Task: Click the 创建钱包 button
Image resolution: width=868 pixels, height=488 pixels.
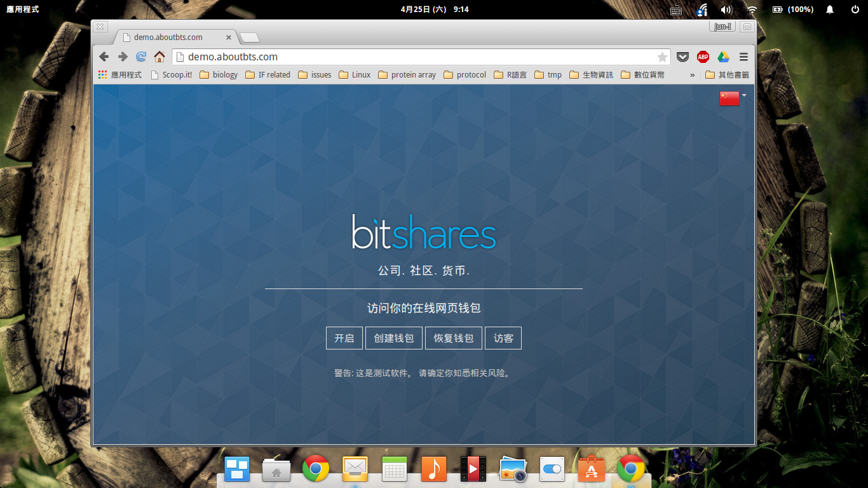Action: point(394,338)
